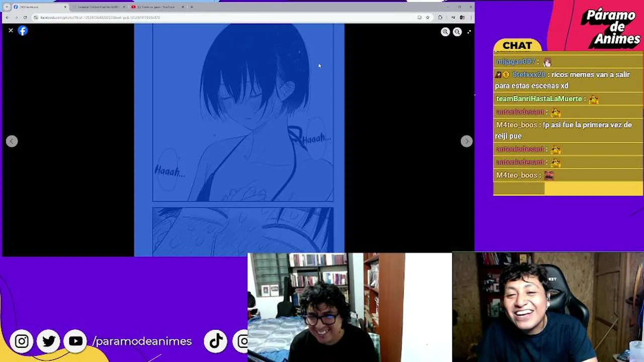Click the Instagram social icon

pyautogui.click(x=22, y=341)
